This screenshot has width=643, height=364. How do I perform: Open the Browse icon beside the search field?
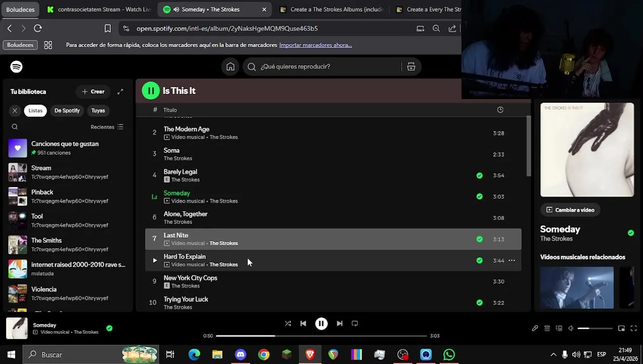pos(411,67)
